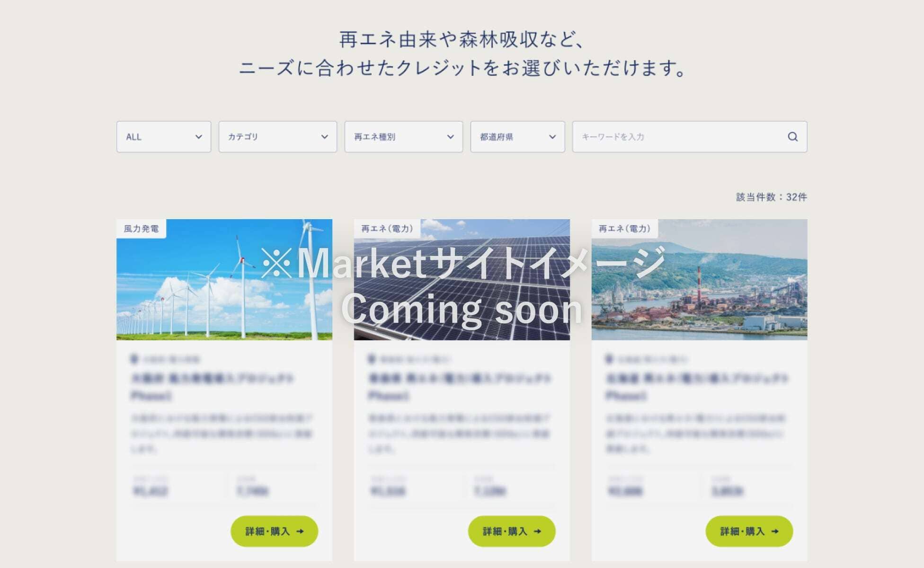Click location pin icon on second card
This screenshot has width=924, height=568.
(x=372, y=359)
